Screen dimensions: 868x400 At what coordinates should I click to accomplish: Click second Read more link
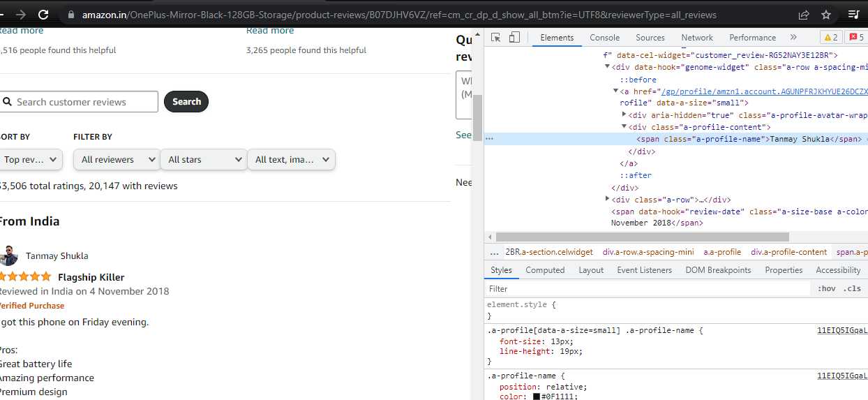pos(270,31)
